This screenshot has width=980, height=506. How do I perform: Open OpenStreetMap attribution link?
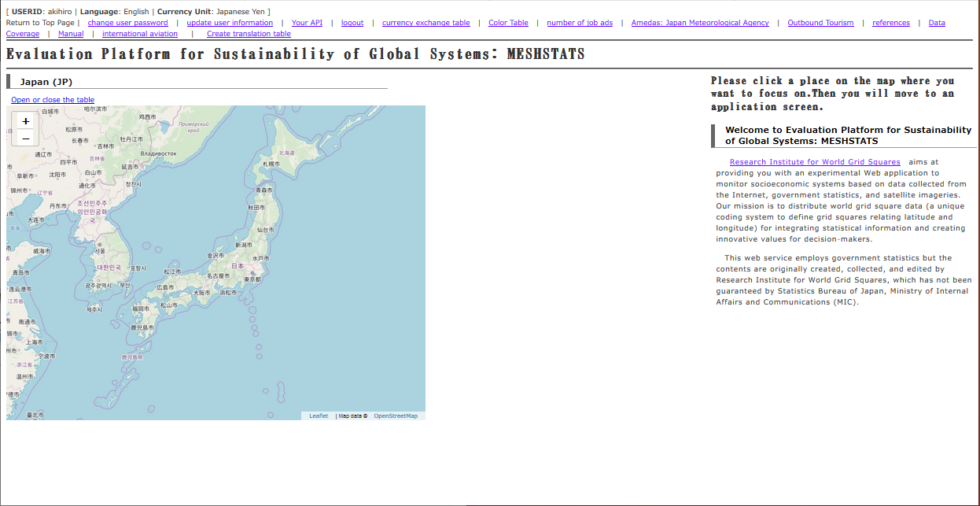tap(396, 416)
